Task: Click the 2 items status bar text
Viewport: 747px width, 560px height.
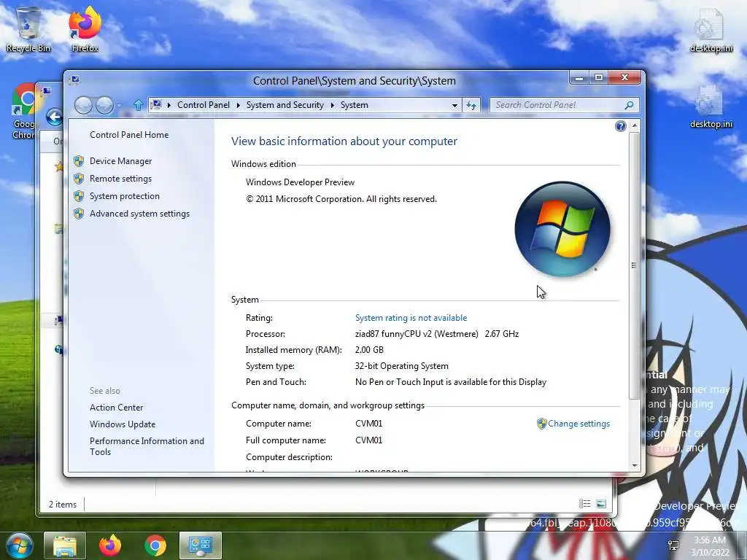Action: [63, 505]
